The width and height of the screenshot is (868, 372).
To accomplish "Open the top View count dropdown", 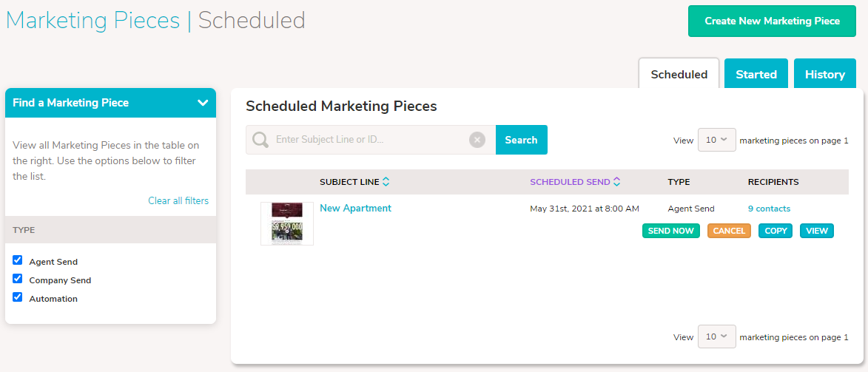I will [x=717, y=140].
